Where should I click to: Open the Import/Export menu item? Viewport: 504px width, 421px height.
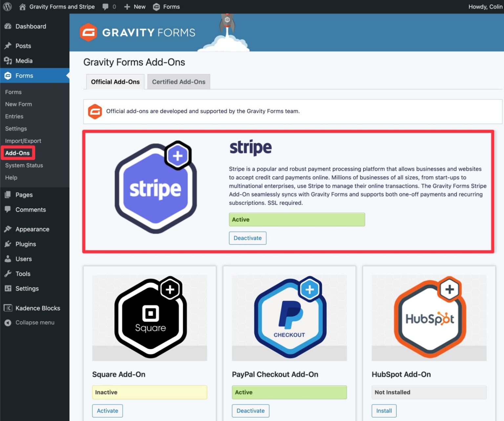(x=23, y=141)
